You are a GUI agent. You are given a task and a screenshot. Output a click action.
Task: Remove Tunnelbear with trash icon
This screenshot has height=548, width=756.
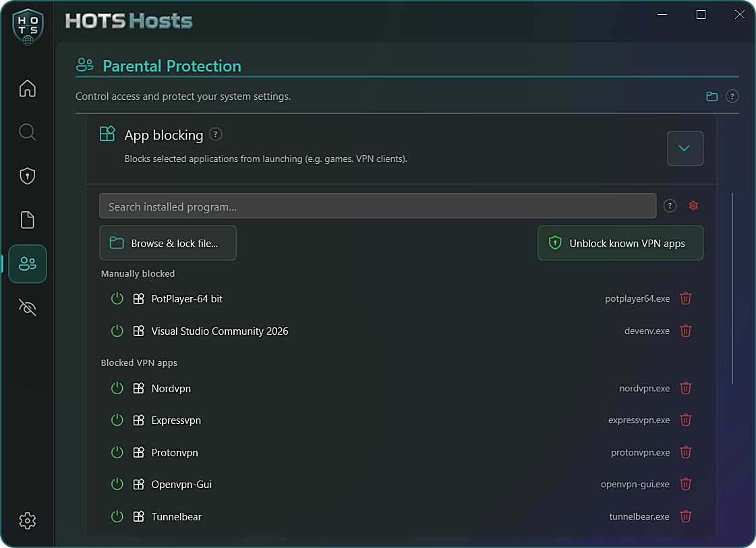[686, 517]
